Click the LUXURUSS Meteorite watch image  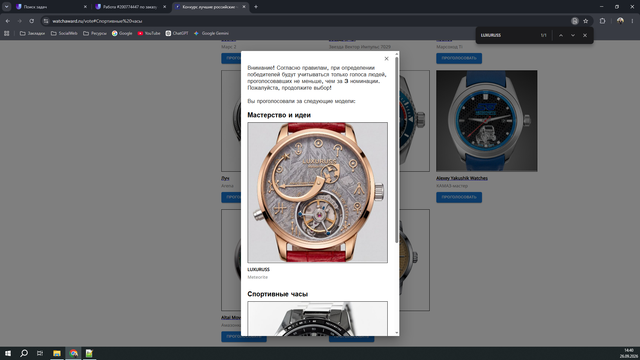(x=318, y=192)
